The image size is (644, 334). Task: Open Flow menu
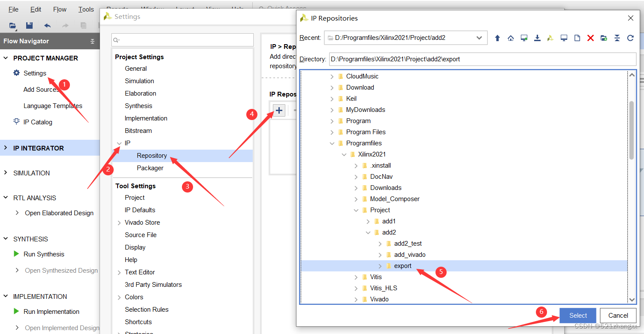point(60,9)
